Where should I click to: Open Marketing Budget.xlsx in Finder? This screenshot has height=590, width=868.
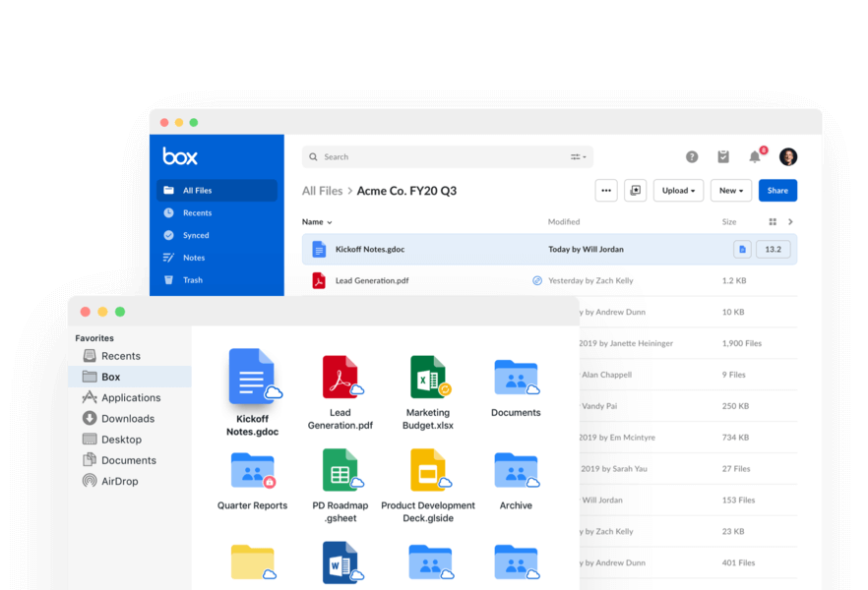pos(428,378)
